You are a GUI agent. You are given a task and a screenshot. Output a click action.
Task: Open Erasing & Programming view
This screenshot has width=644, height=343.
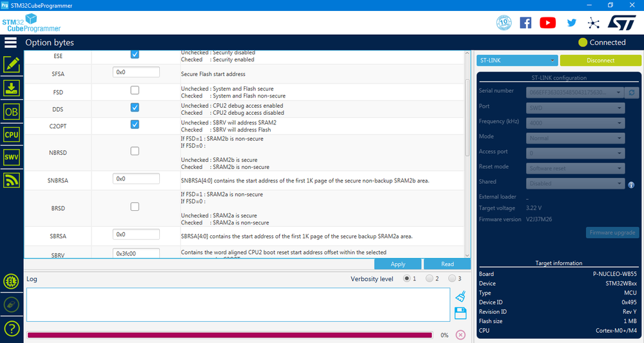12,88
